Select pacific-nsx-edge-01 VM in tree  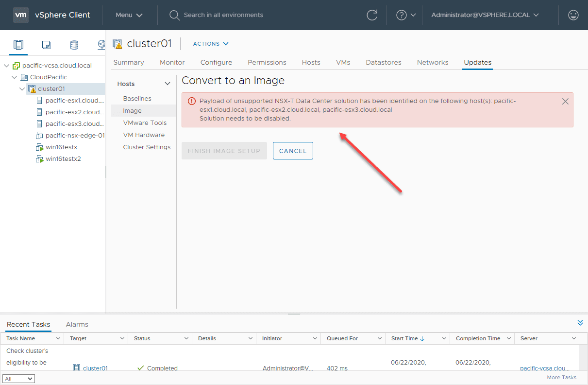coord(75,136)
